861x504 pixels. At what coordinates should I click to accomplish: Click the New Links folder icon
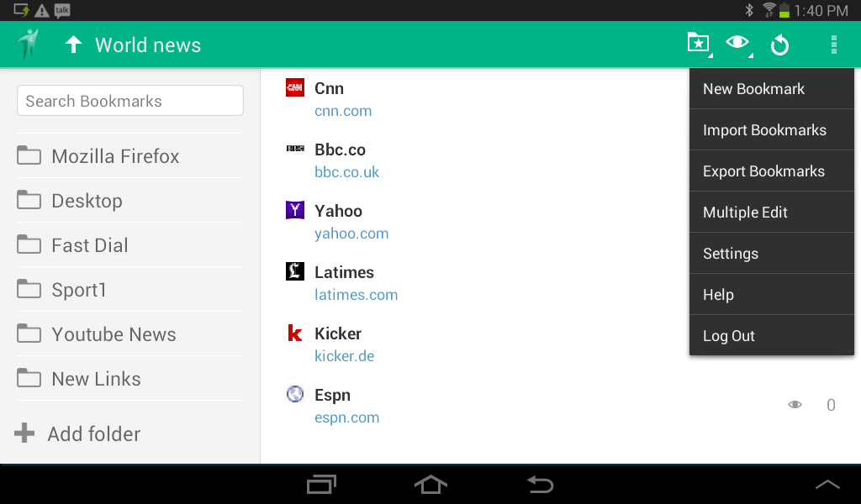tap(29, 377)
